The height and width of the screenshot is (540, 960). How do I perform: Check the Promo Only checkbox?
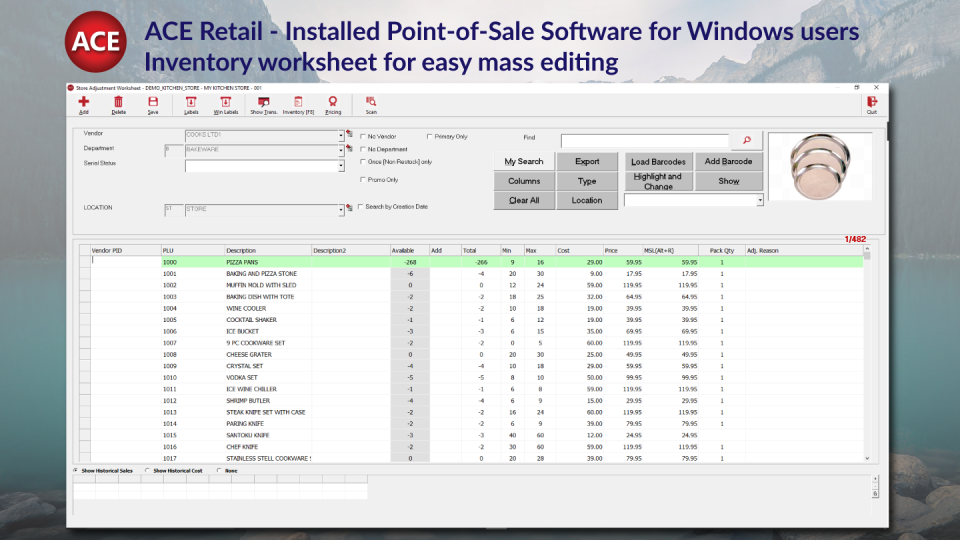364,180
